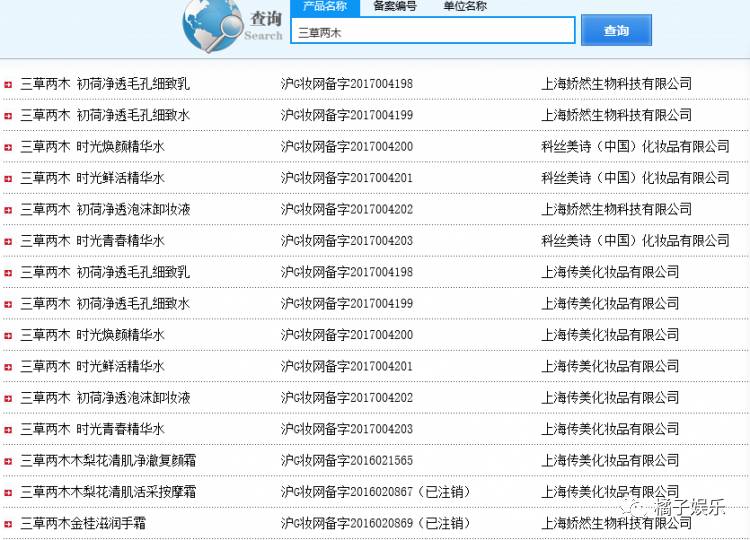Select number 沪G妆网备字2017004201 in 科丝美诗 row

(347, 178)
